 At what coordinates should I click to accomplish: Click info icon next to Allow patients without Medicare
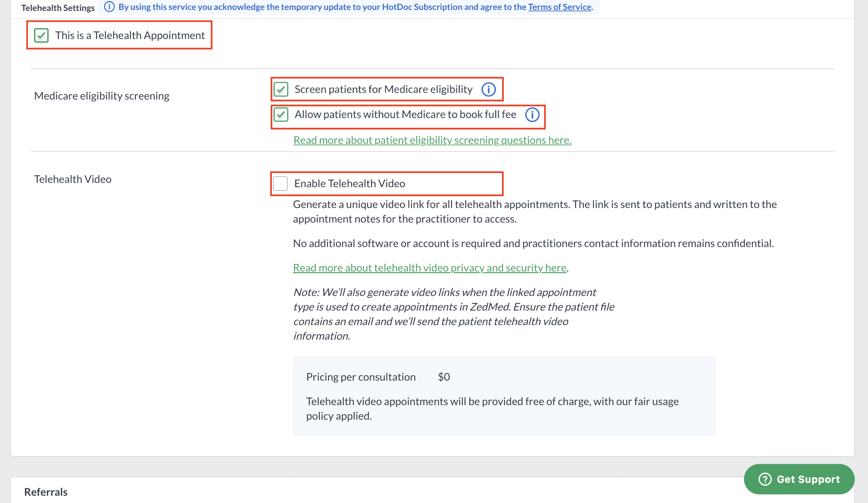pos(532,115)
